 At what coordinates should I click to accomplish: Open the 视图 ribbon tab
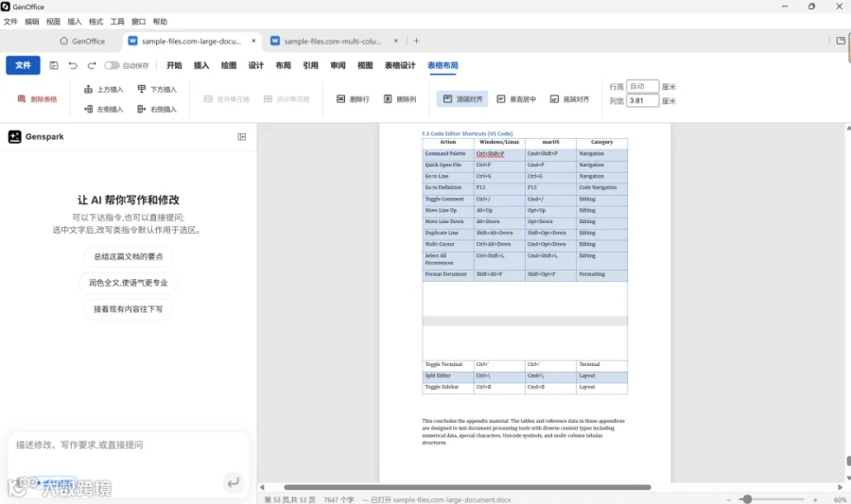click(x=365, y=65)
